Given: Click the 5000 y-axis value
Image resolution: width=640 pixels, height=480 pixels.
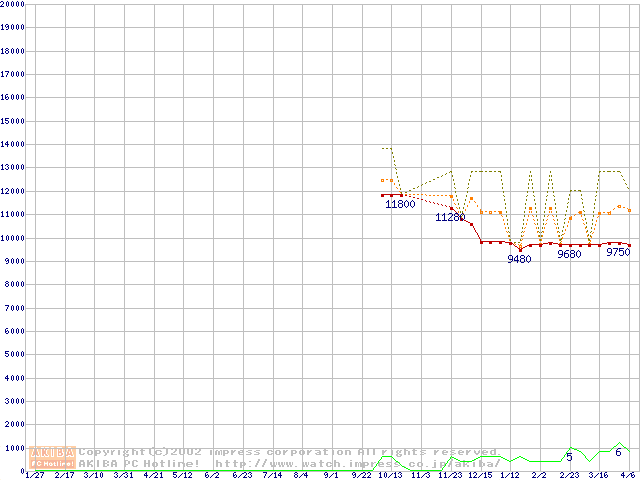Looking at the screenshot, I should pos(13,355).
